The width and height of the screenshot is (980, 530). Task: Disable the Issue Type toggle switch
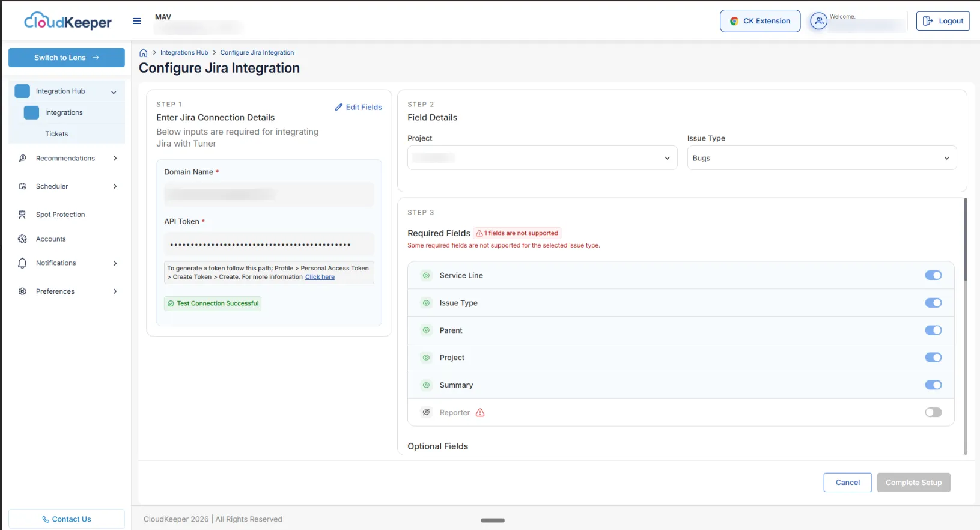(x=933, y=303)
